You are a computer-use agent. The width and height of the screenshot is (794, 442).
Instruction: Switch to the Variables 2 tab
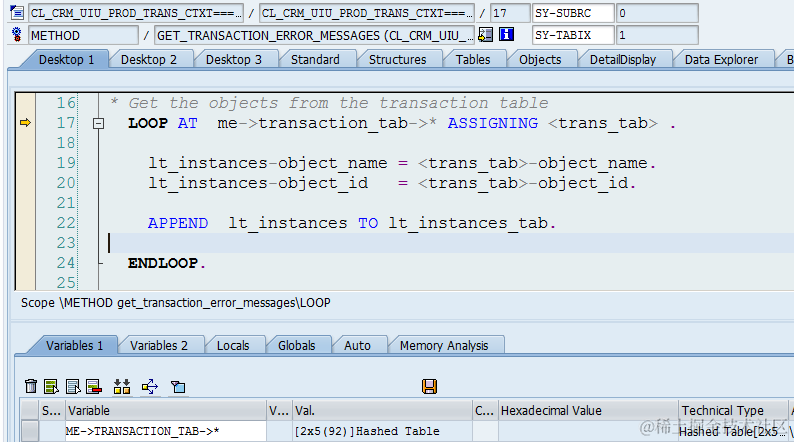[159, 346]
